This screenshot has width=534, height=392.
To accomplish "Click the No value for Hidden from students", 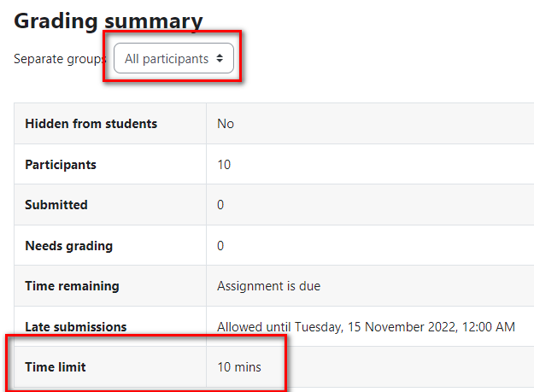I will coord(226,124).
